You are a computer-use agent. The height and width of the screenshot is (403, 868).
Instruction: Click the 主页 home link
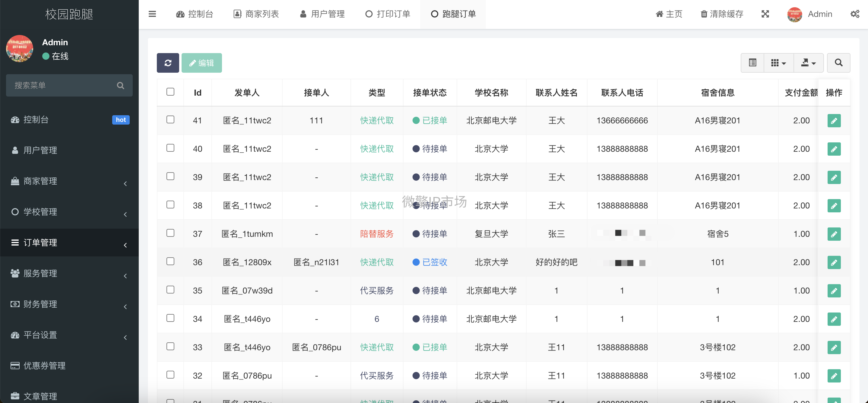[x=669, y=14]
